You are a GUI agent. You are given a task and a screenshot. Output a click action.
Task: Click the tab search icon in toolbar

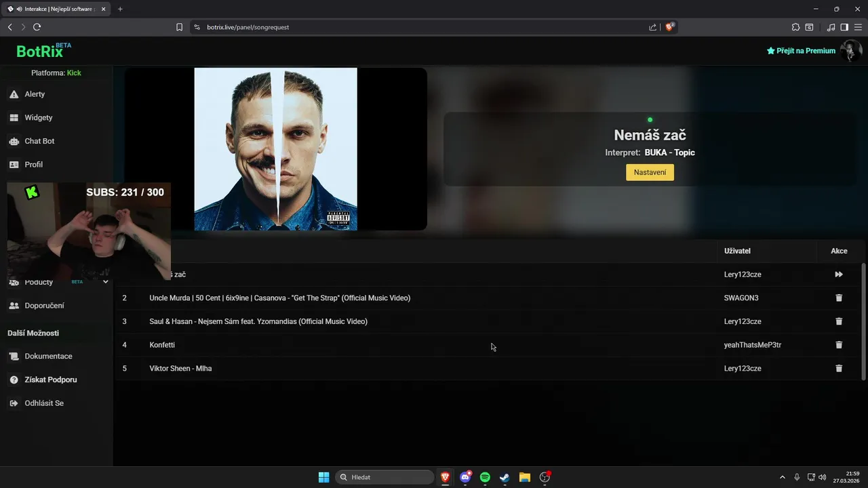pos(809,27)
